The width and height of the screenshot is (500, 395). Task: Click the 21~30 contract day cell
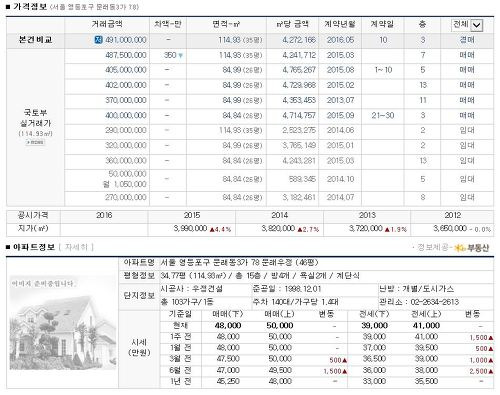pyautogui.click(x=383, y=116)
